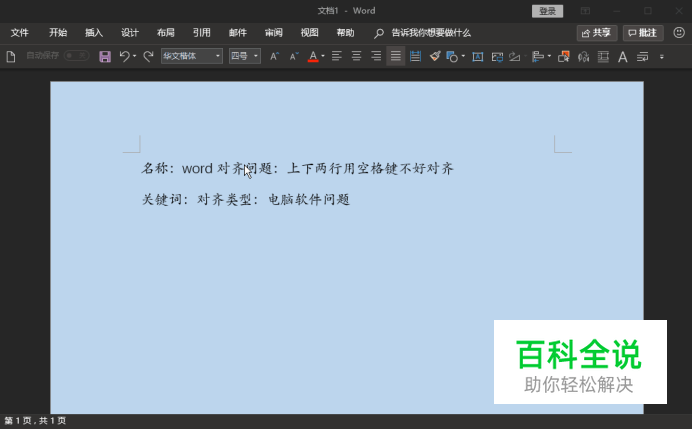Click the 第1页，共1页 status bar indicator

tap(35, 421)
